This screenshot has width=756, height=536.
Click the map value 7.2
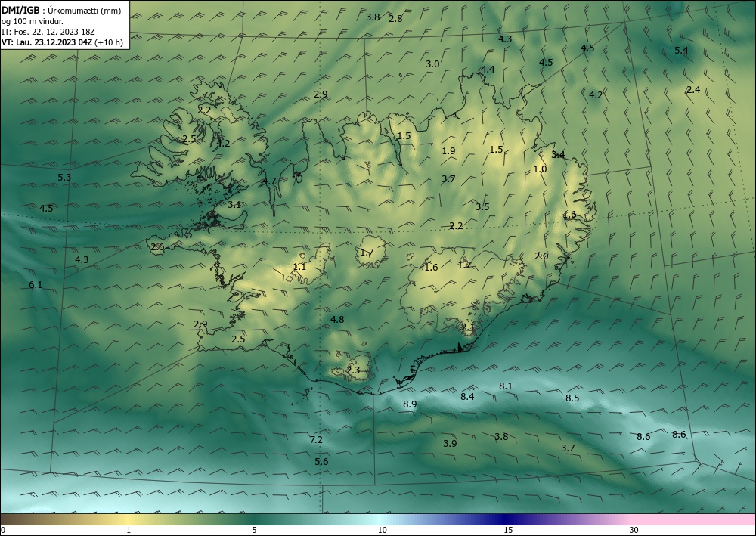tap(316, 439)
